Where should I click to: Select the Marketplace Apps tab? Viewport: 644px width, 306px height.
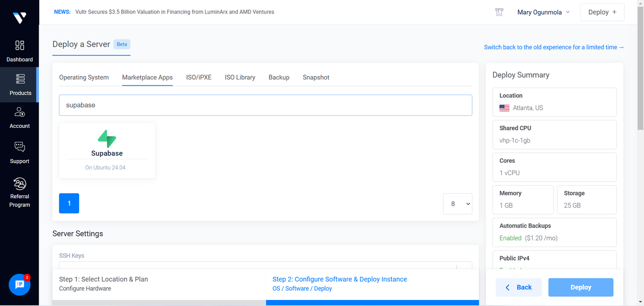coord(147,78)
